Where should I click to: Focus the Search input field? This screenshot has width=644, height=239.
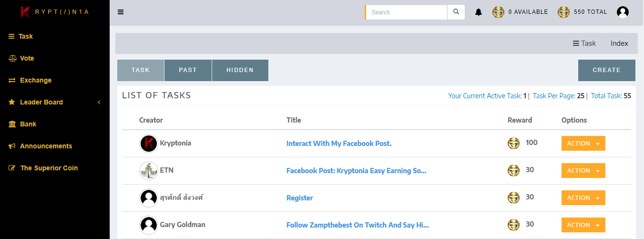pyautogui.click(x=407, y=12)
